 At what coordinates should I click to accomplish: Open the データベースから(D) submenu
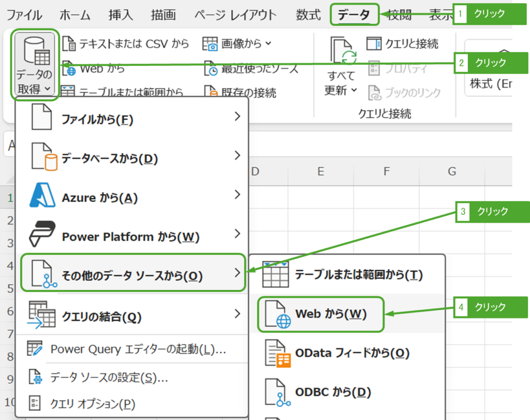tap(132, 156)
